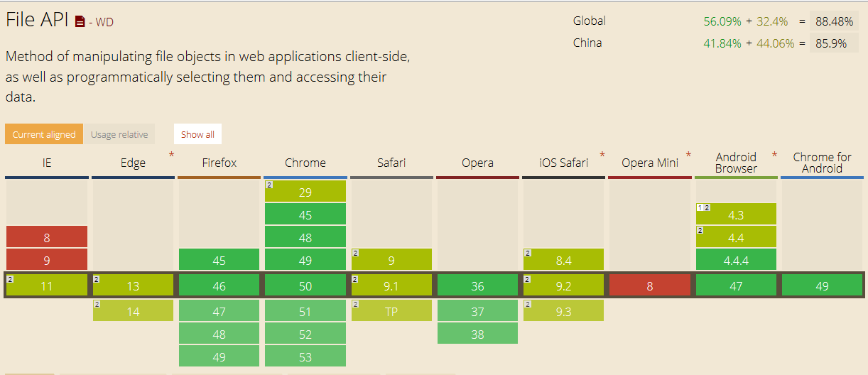This screenshot has height=375, width=868.
Task: Select the Safari 9 cell
Action: (391, 260)
